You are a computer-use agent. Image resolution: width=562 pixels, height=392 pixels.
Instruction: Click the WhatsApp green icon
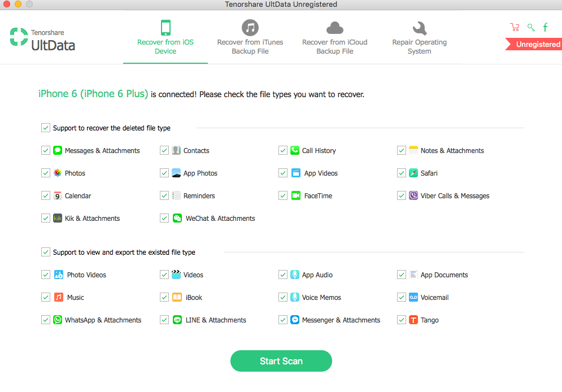(58, 320)
